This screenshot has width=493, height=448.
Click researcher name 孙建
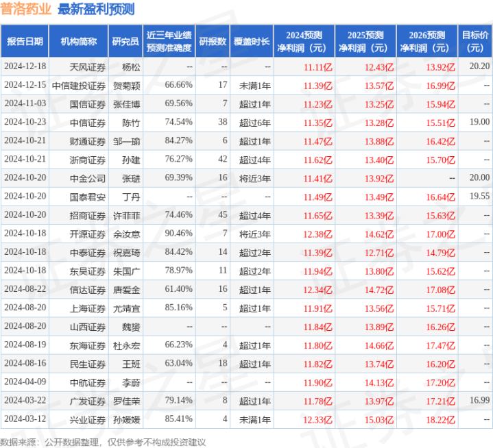click(131, 160)
